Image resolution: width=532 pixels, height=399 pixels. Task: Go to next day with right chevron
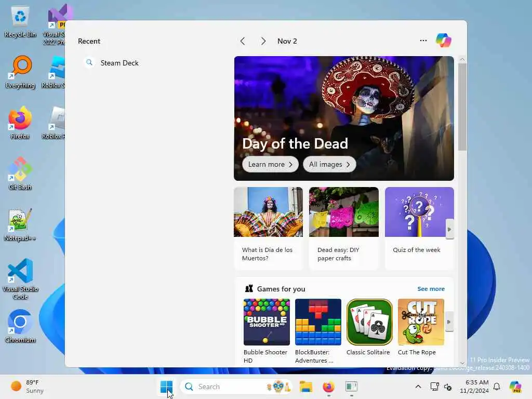point(263,41)
